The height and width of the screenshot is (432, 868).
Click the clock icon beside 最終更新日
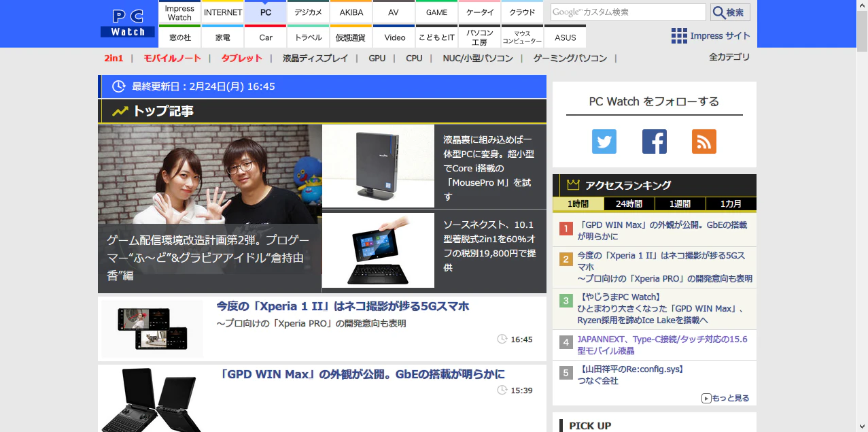(118, 86)
